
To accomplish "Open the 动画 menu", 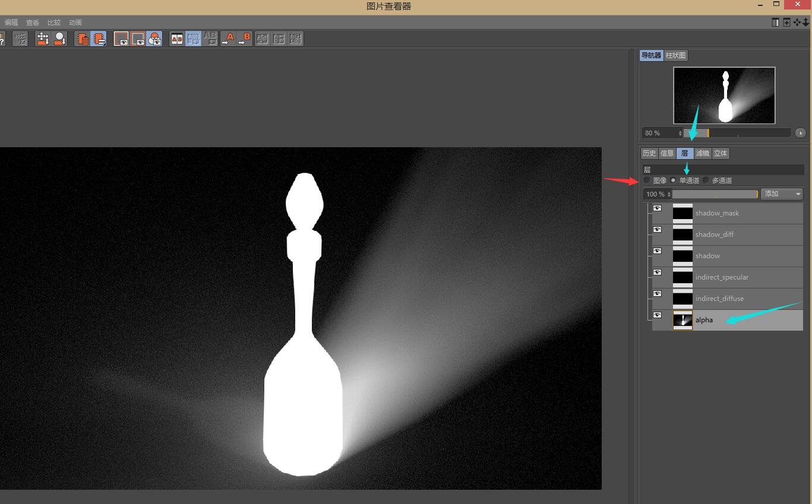I will point(75,23).
